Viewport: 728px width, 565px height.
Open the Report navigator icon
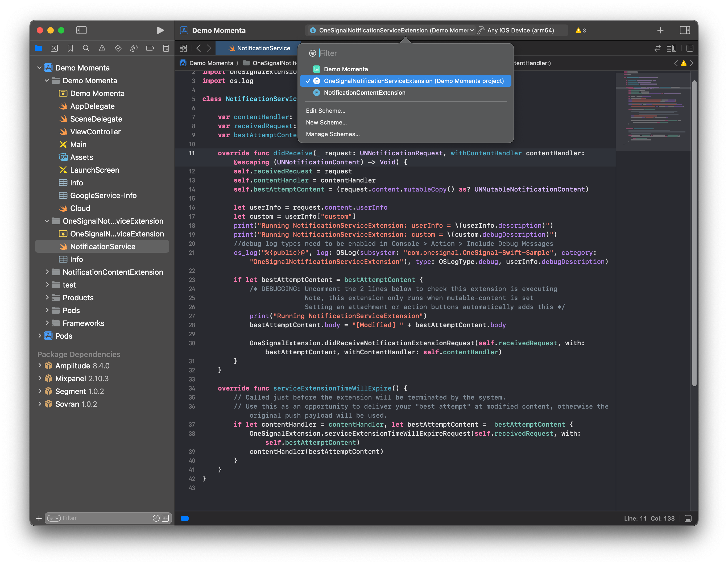pyautogui.click(x=166, y=48)
